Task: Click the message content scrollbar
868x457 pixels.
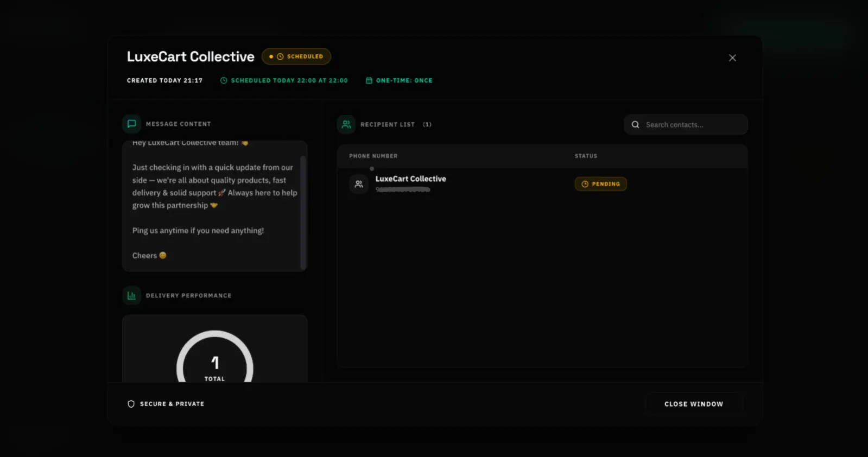Action: pyautogui.click(x=303, y=212)
